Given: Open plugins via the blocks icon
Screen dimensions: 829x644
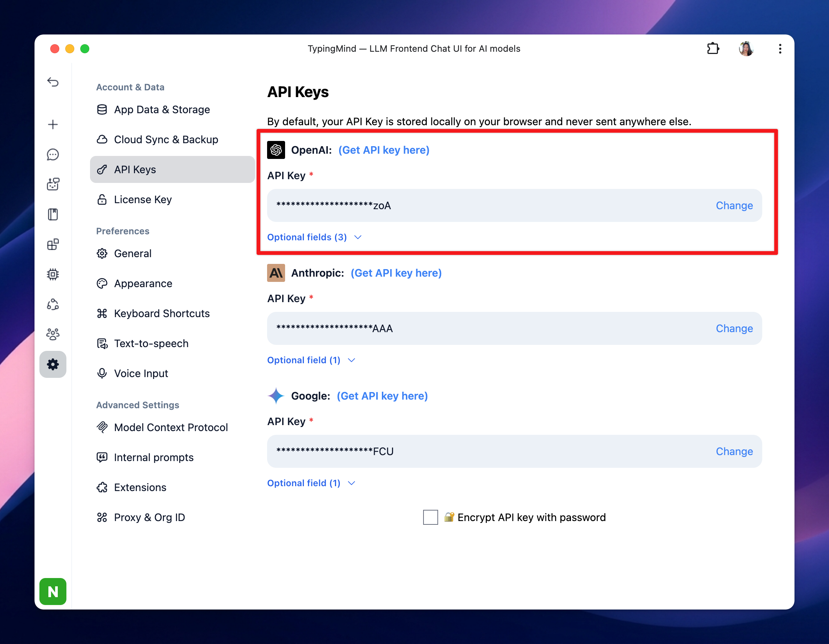Looking at the screenshot, I should pyautogui.click(x=53, y=244).
